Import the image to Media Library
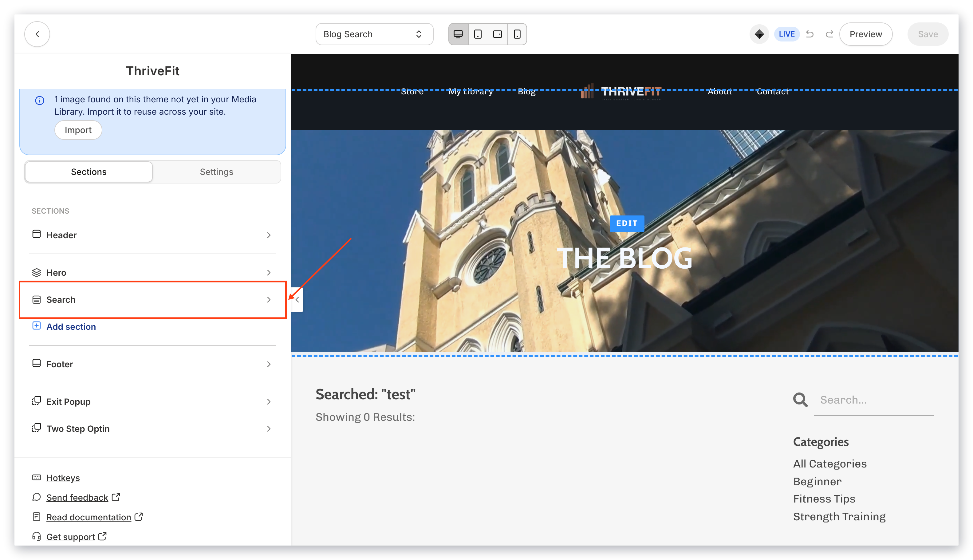The width and height of the screenshot is (973, 560). click(x=78, y=130)
